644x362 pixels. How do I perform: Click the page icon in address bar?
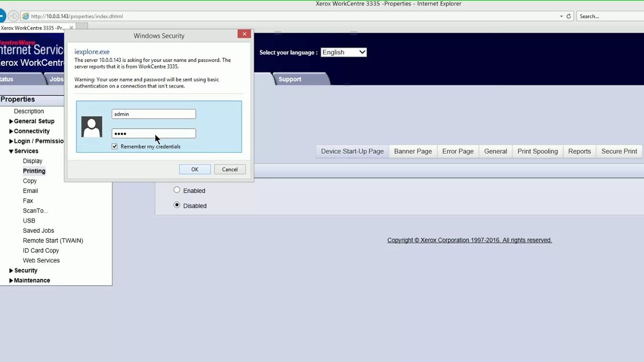click(x=26, y=16)
